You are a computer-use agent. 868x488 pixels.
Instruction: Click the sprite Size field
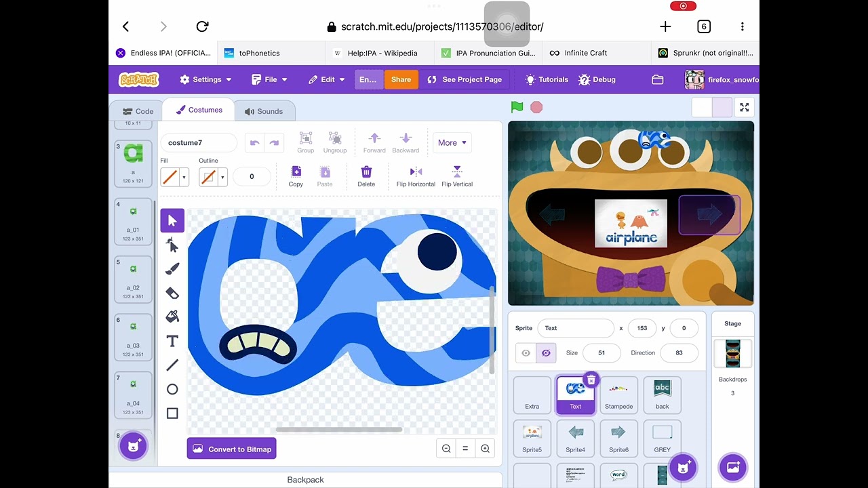[601, 352]
